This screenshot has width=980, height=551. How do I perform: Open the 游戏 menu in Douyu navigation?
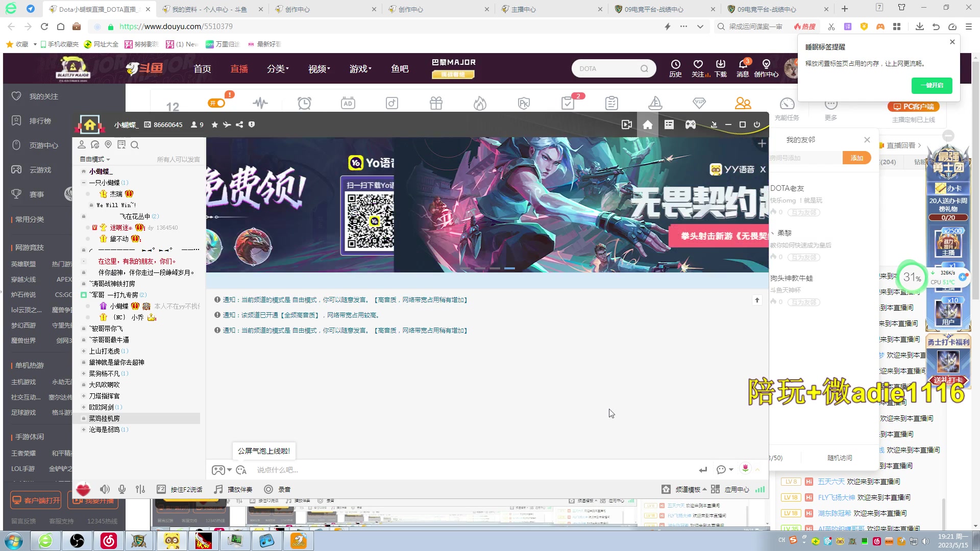pyautogui.click(x=360, y=68)
